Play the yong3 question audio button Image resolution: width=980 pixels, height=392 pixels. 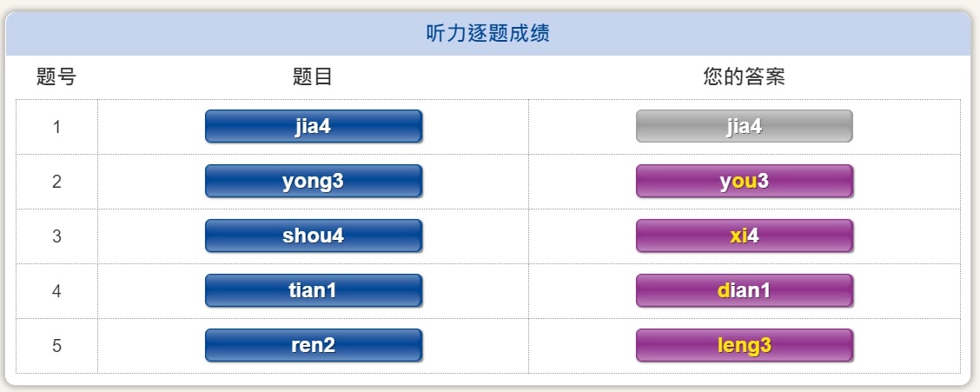[x=314, y=182]
